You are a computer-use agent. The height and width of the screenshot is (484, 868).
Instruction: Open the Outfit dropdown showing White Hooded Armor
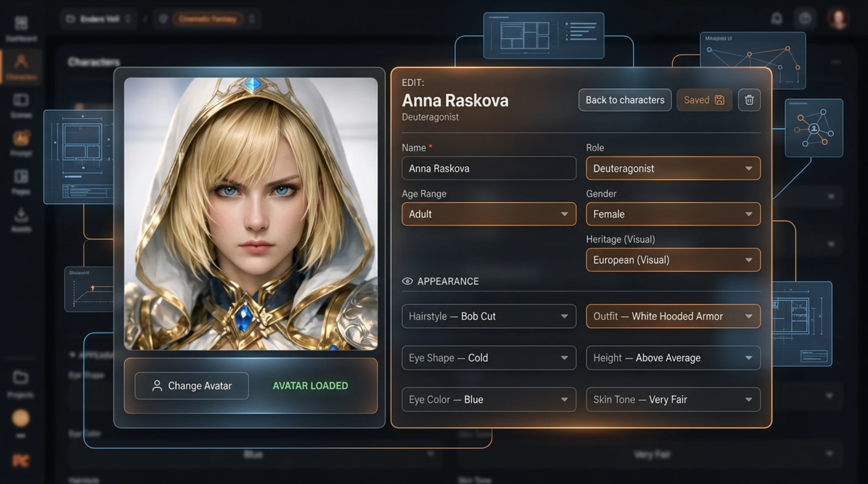tap(673, 316)
